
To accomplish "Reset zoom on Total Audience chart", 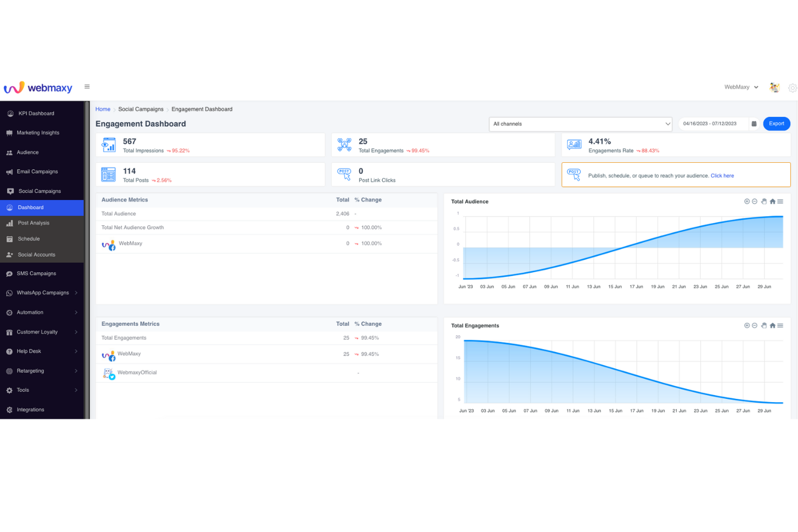I will point(773,202).
